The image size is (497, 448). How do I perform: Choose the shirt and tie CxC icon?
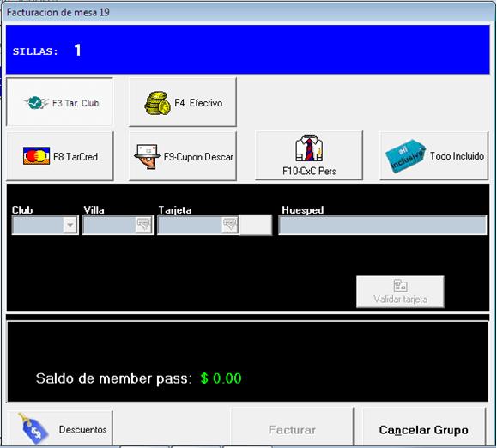(309, 148)
